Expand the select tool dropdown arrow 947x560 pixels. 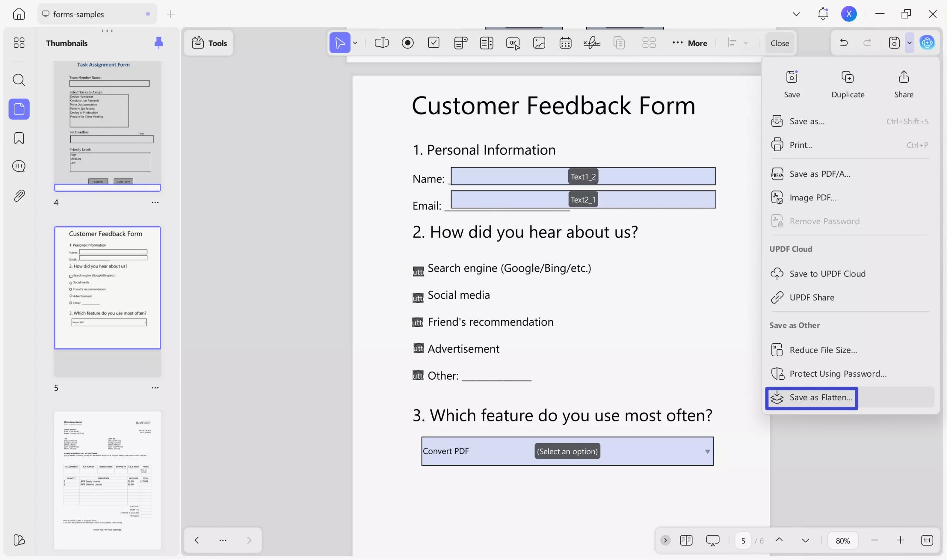tap(355, 43)
